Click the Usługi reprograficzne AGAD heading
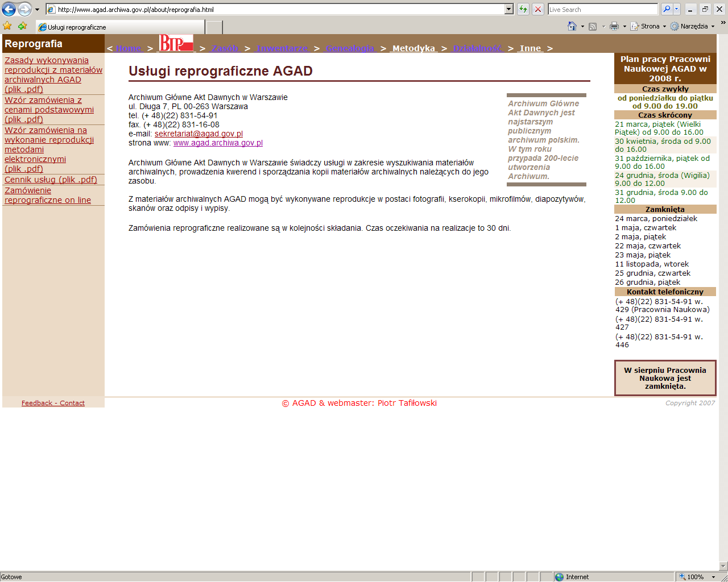This screenshot has width=728, height=582. (x=221, y=71)
